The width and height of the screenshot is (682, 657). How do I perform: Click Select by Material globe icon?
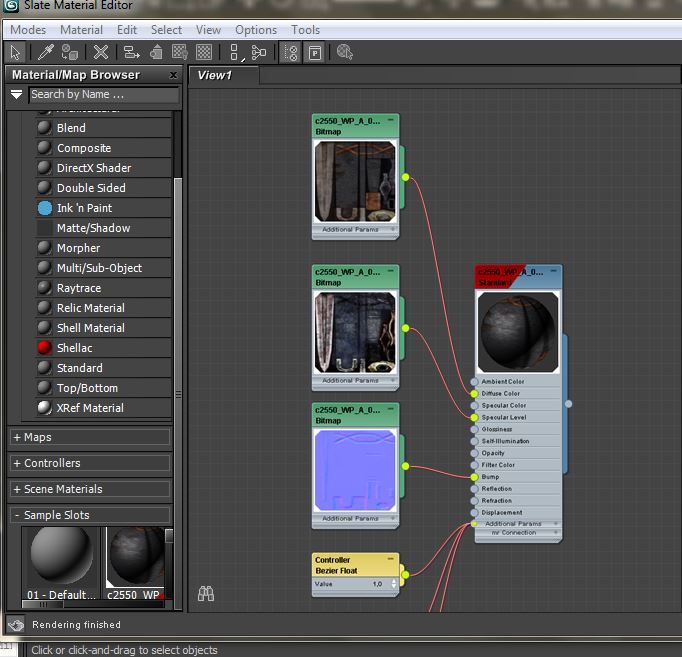(x=345, y=53)
